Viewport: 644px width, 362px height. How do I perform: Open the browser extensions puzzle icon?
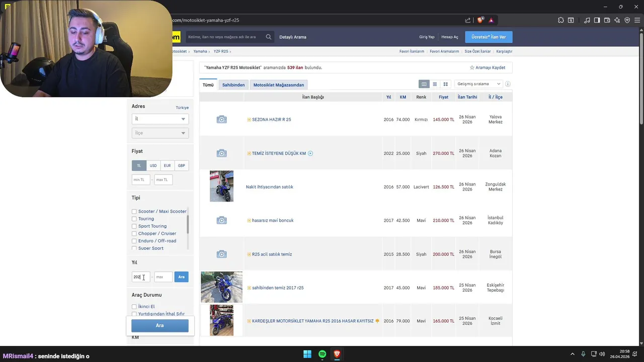click(561, 20)
